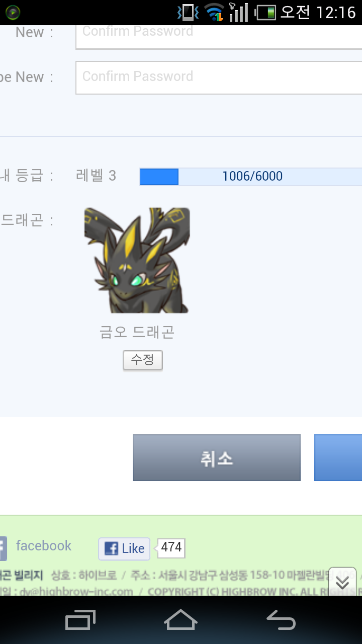Click the 1006/6000 level progress bar
362x644 pixels.
[x=251, y=177]
